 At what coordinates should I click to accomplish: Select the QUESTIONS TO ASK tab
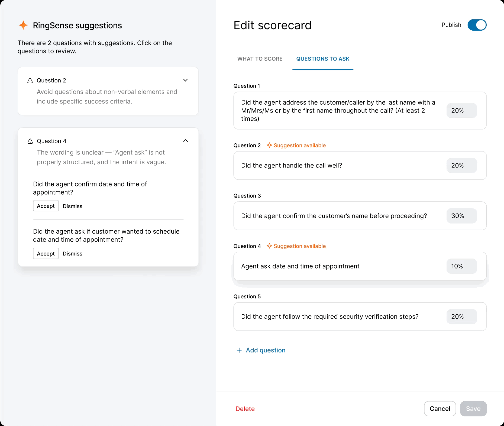(322, 59)
